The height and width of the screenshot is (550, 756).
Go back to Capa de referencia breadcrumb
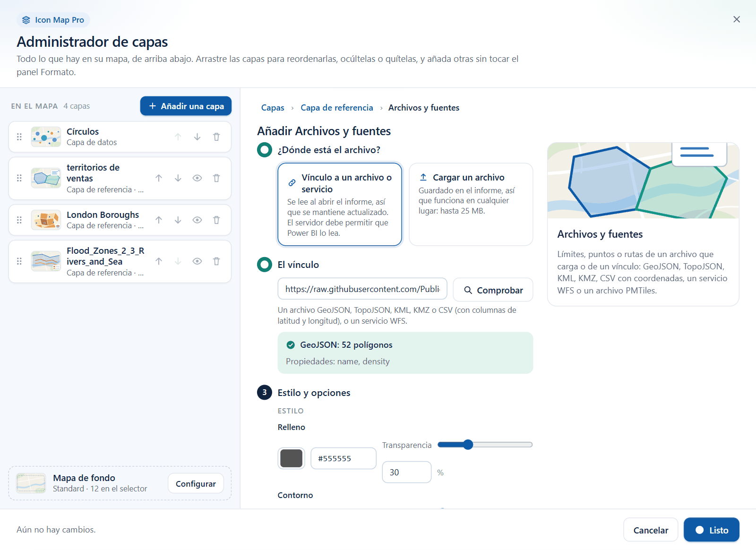tap(337, 108)
